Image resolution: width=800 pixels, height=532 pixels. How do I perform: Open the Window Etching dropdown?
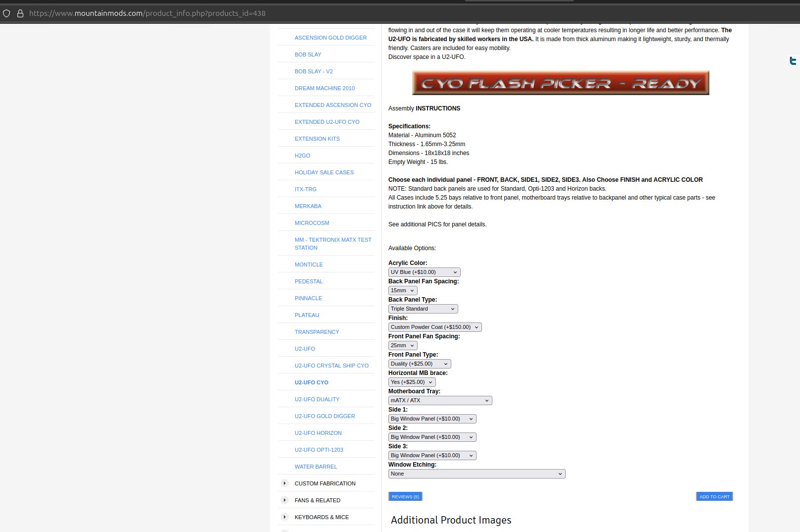coord(477,474)
